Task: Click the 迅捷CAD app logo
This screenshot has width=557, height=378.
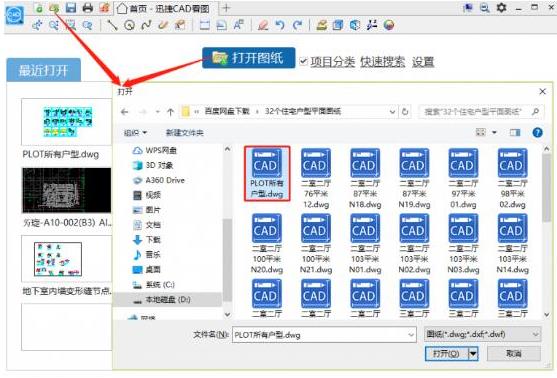Action: pos(15,15)
